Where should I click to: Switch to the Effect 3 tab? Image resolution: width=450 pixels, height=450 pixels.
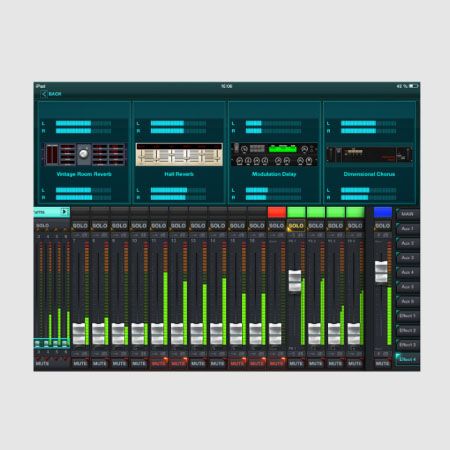408,345
